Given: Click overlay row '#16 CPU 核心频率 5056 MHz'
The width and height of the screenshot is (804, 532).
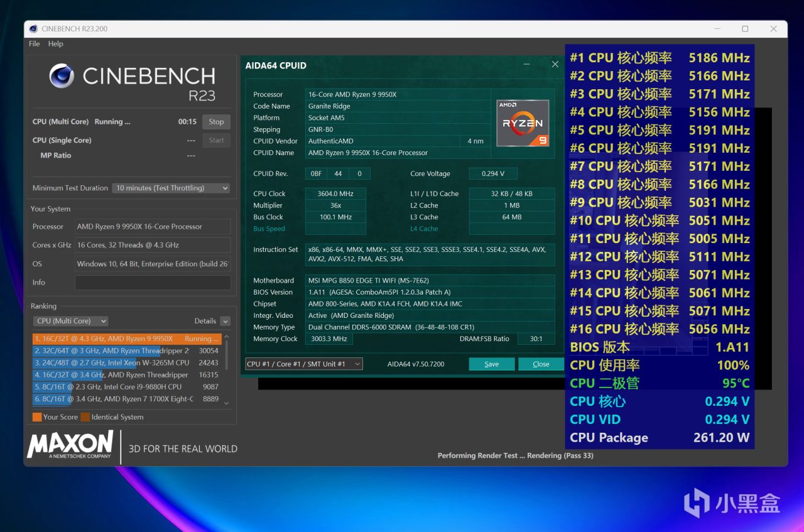Looking at the screenshot, I should click(x=660, y=329).
